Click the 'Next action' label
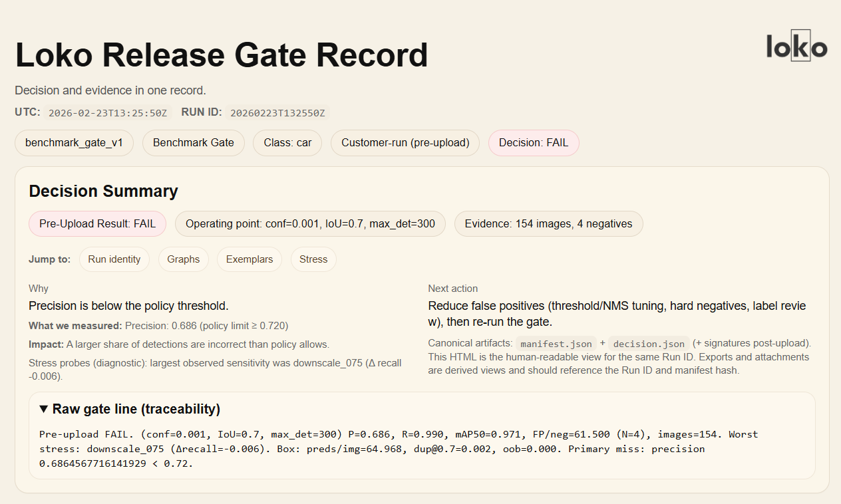This screenshot has width=841, height=504. (x=453, y=289)
